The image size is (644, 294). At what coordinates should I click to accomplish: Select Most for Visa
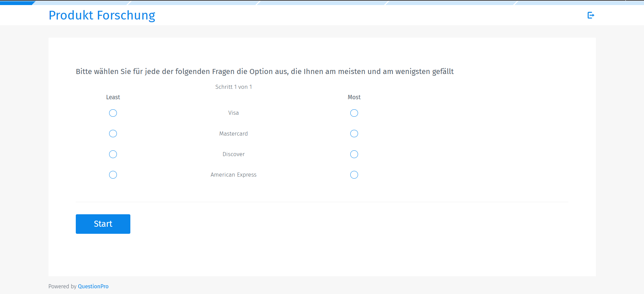point(354,113)
